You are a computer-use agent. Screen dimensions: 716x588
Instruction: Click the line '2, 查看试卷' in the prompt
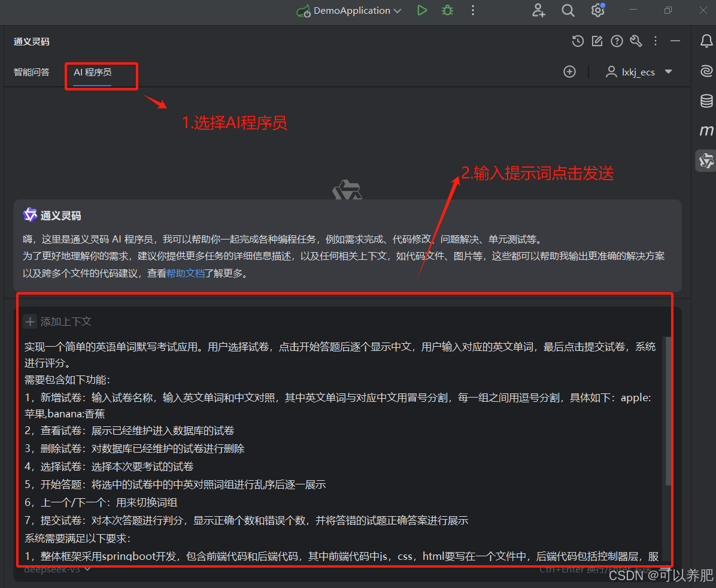[x=129, y=431]
